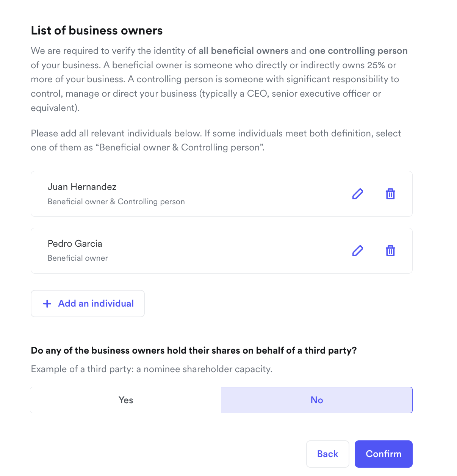The width and height of the screenshot is (457, 476).
Task: Click the pencil edit icon for Juan Hernandez
Action: 357,194
